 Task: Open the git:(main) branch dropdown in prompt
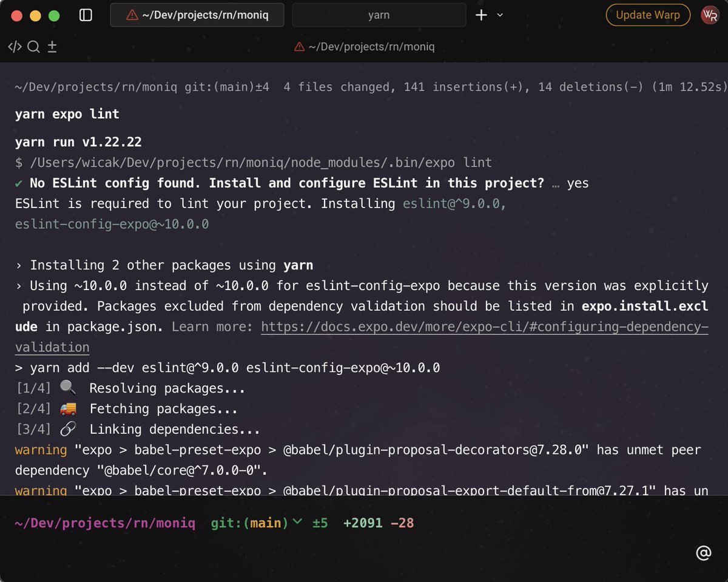click(x=256, y=523)
